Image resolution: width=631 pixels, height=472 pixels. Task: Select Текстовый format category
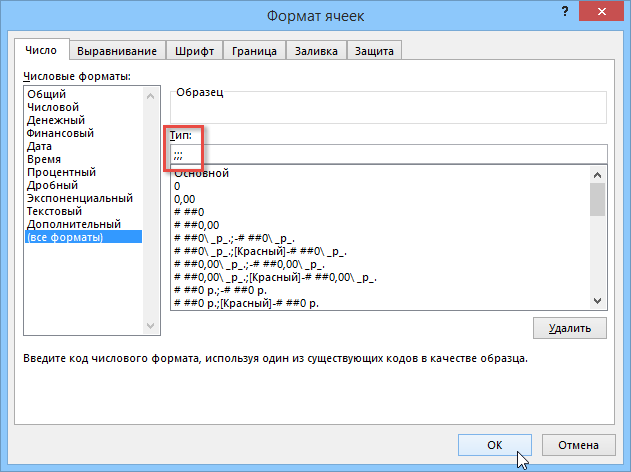tap(84, 211)
